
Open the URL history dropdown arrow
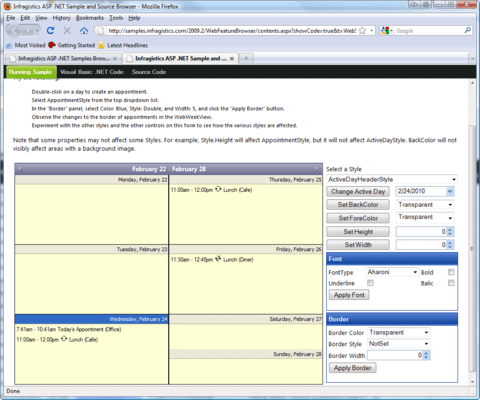[x=372, y=31]
